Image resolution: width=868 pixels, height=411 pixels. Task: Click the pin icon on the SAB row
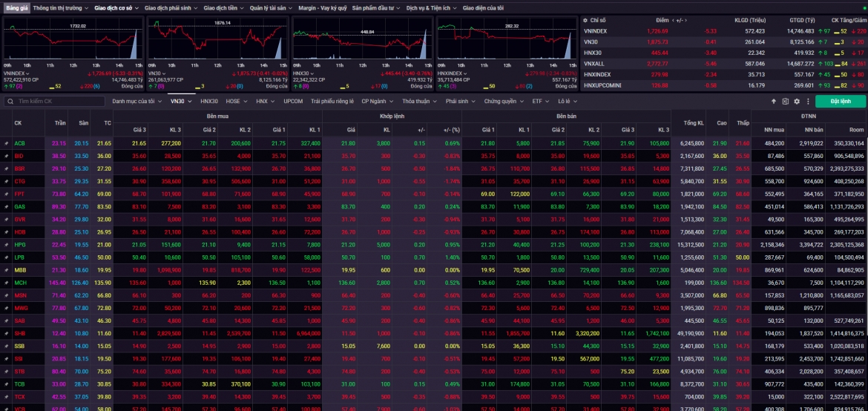pyautogui.click(x=7, y=320)
